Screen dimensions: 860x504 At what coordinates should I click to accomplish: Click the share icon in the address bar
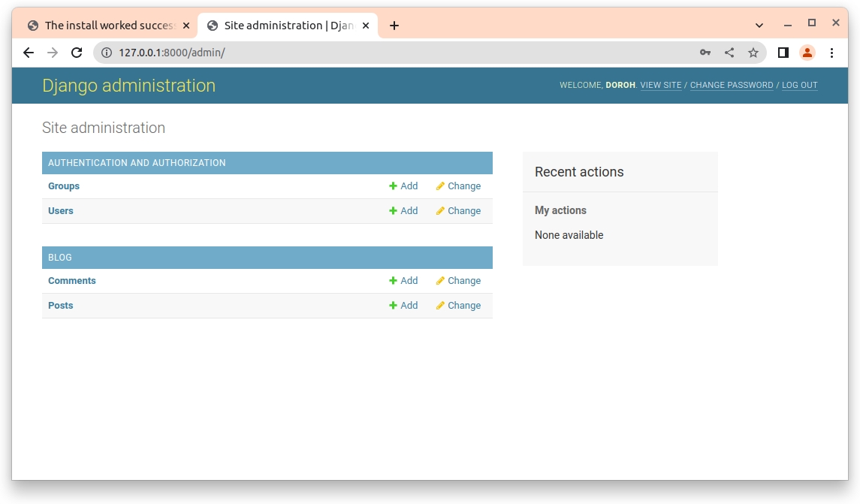[729, 53]
